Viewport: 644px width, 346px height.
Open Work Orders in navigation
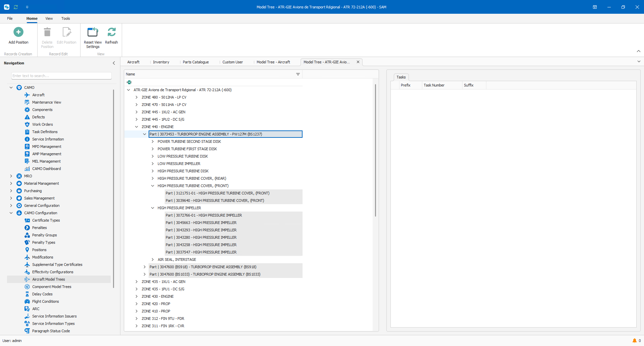(42, 124)
